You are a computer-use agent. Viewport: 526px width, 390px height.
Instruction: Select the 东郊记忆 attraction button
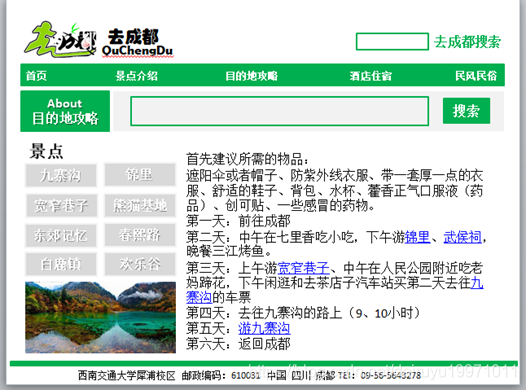pyautogui.click(x=61, y=235)
